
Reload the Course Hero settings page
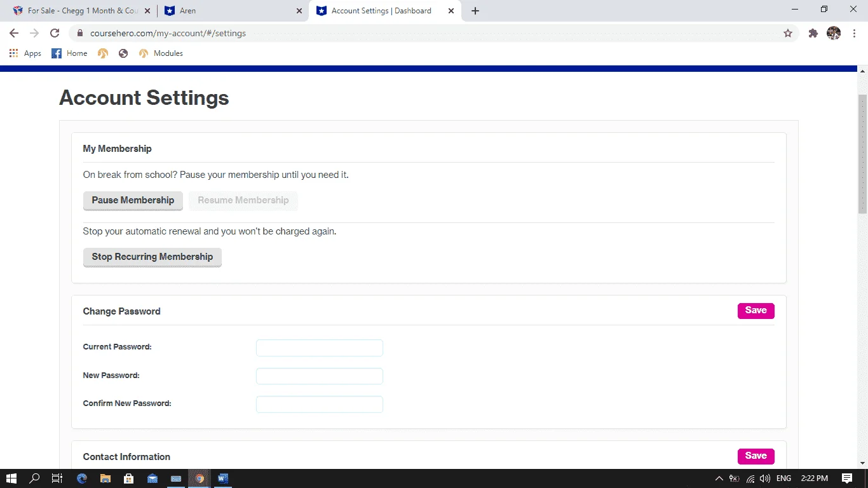(x=55, y=33)
